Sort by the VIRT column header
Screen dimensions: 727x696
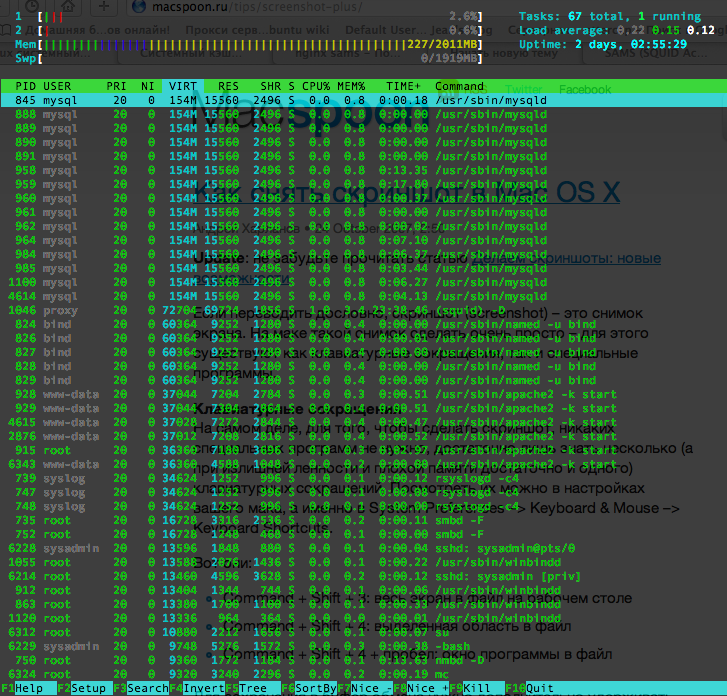coord(183,86)
